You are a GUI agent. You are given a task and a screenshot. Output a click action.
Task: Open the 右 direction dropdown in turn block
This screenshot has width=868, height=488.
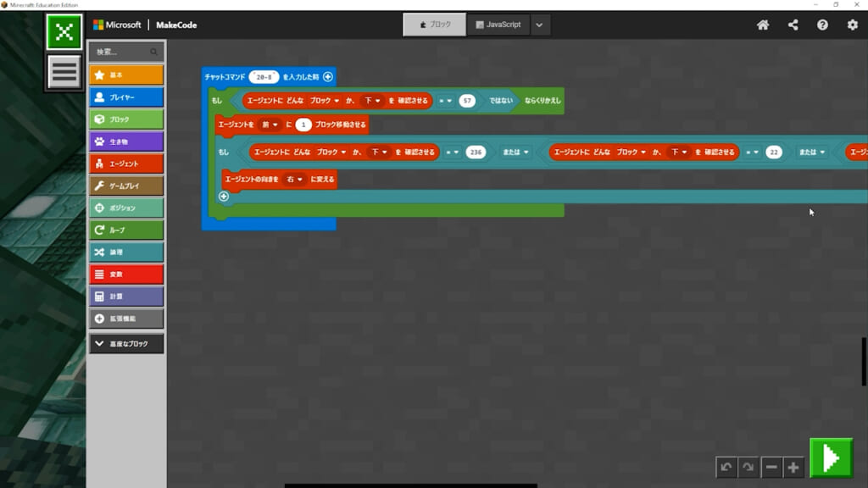[294, 180]
